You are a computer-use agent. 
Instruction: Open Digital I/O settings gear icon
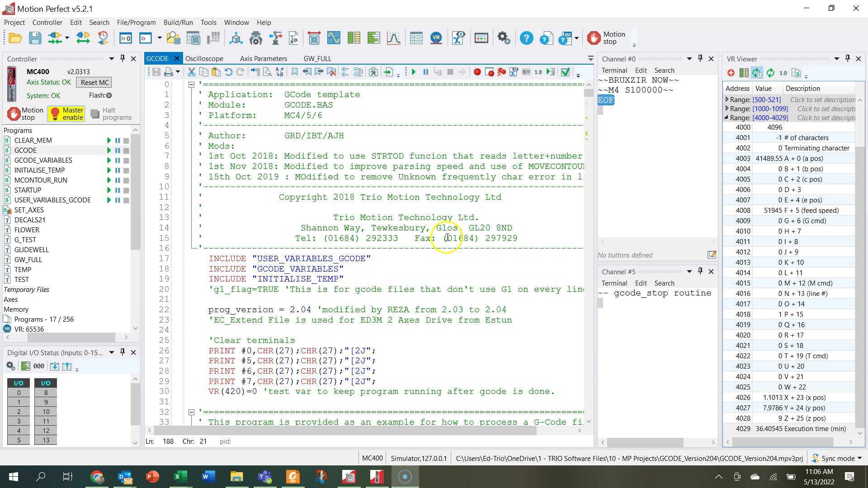click(10, 366)
